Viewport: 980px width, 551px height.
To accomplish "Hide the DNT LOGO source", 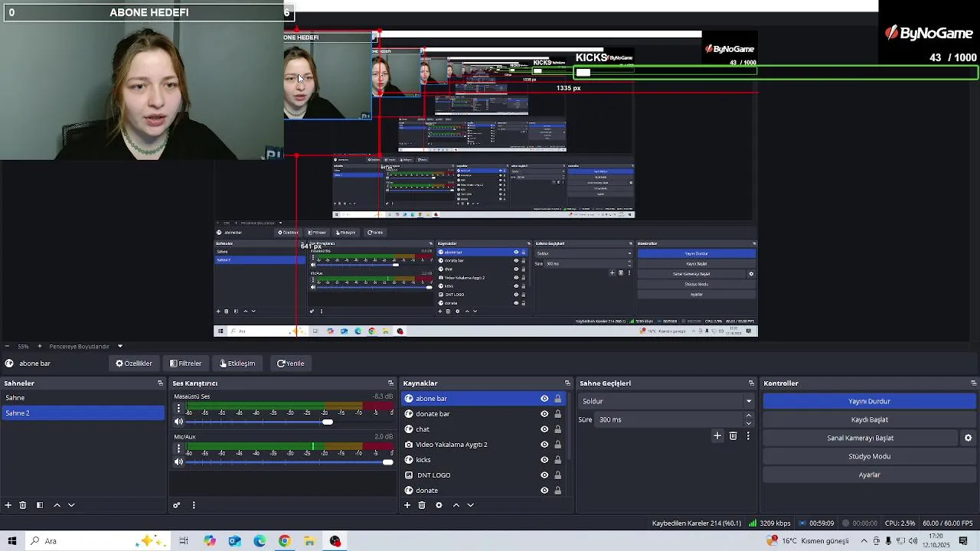I will [544, 475].
